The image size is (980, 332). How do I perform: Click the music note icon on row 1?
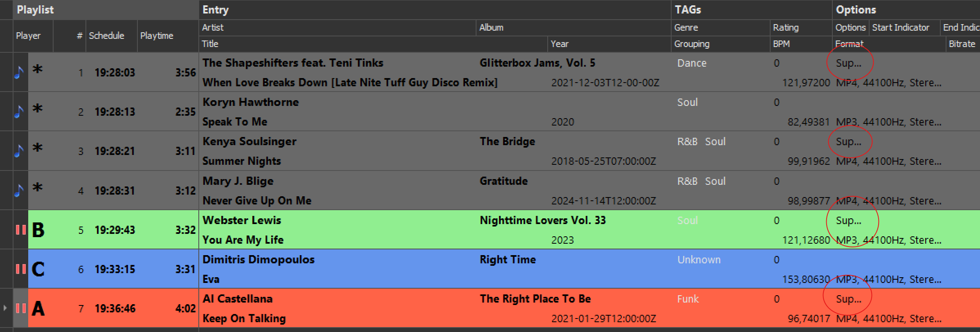click(x=19, y=72)
